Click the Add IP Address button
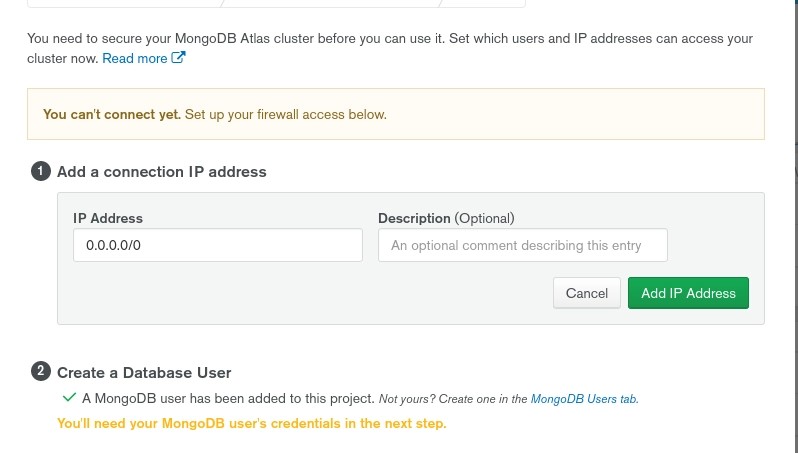Viewport: 798px width, 453px height. (x=688, y=293)
